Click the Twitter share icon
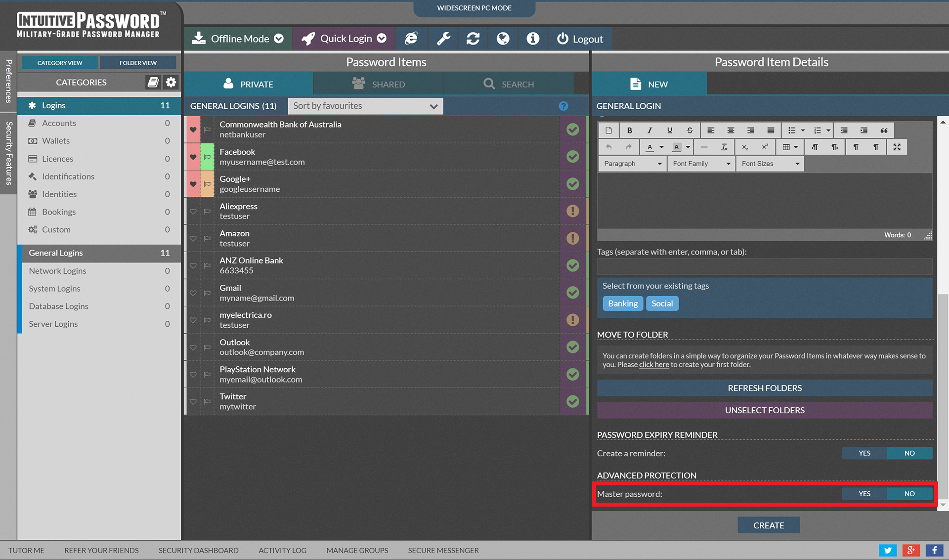The image size is (949, 560). tap(887, 550)
